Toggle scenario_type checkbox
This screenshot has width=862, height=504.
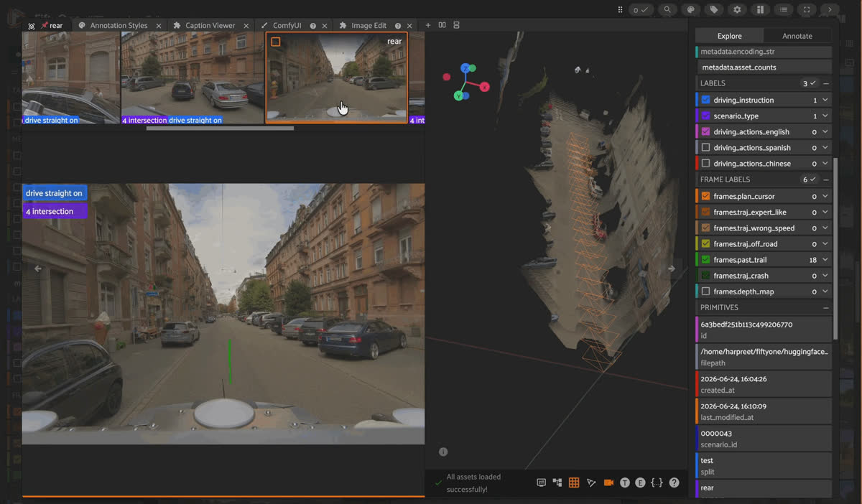pyautogui.click(x=705, y=116)
